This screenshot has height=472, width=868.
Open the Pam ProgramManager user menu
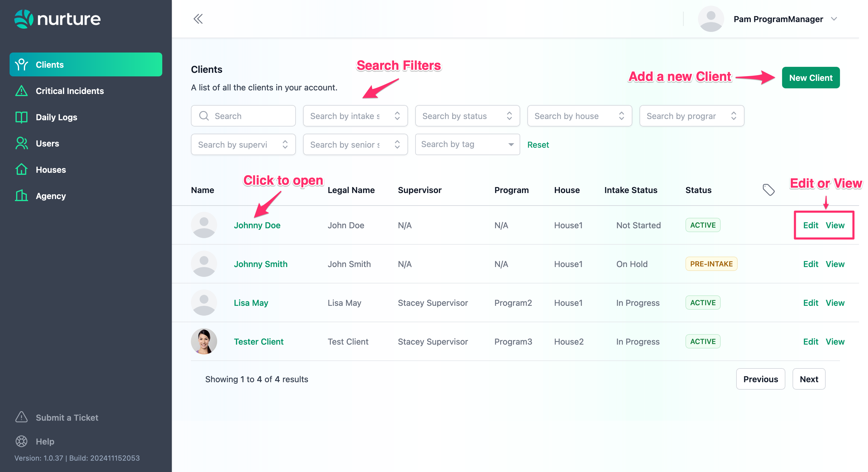[779, 19]
